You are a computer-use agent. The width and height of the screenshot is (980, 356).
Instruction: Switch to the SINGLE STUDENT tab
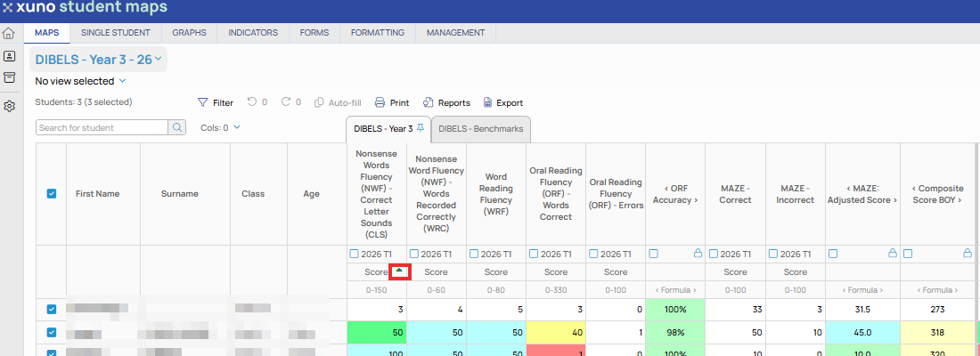(116, 33)
